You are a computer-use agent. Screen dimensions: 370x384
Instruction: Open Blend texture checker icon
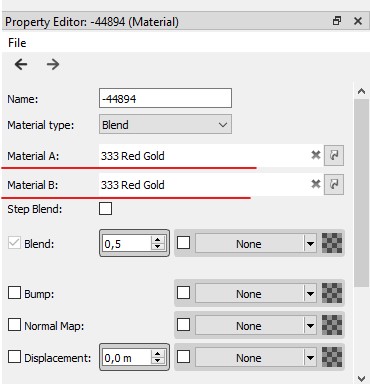tap(332, 243)
